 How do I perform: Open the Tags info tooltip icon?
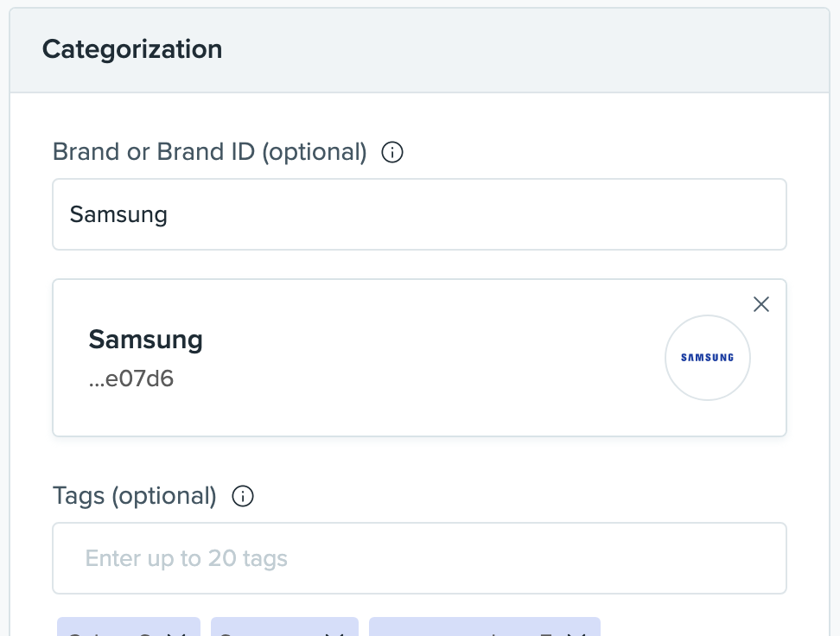(243, 496)
